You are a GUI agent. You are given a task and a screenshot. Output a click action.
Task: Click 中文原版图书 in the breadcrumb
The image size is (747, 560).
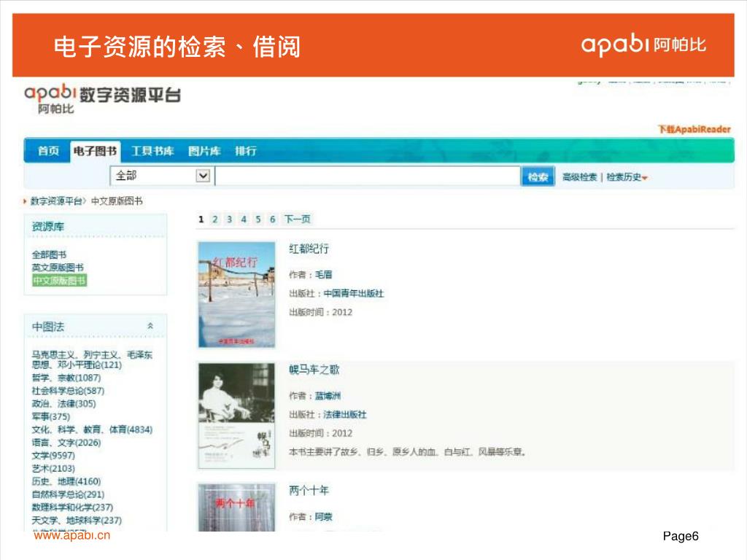pos(117,201)
